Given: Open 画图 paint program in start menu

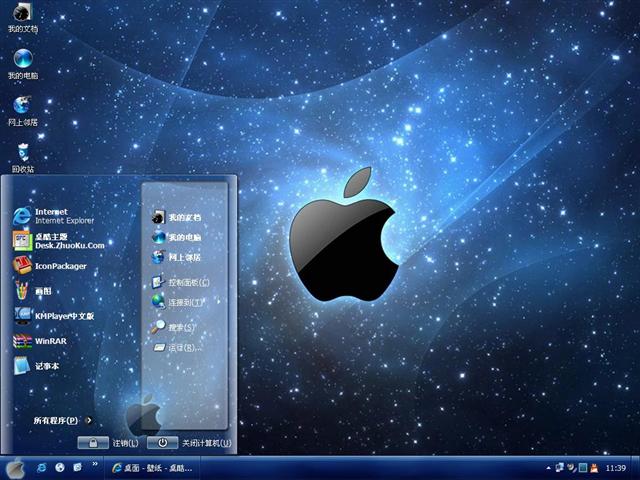Looking at the screenshot, I should [x=33, y=291].
